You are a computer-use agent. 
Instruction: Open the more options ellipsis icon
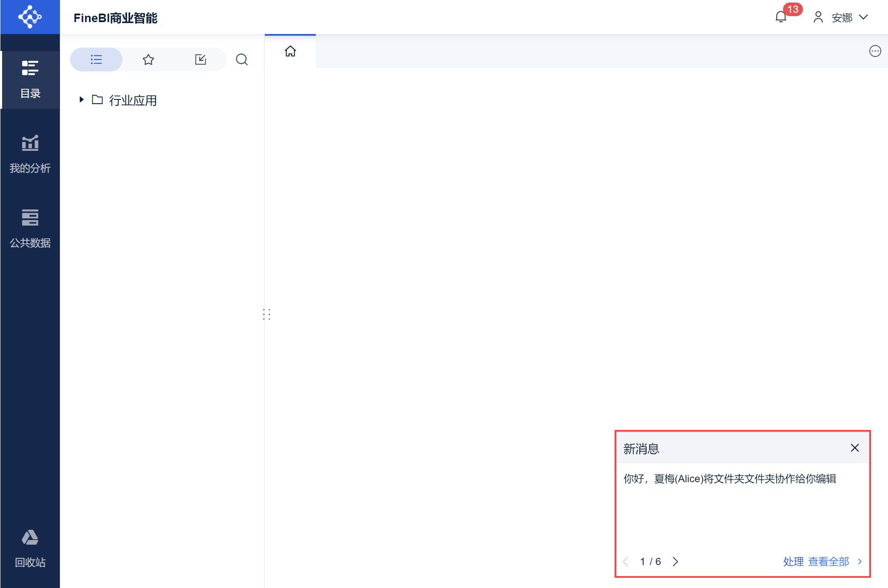pyautogui.click(x=875, y=51)
